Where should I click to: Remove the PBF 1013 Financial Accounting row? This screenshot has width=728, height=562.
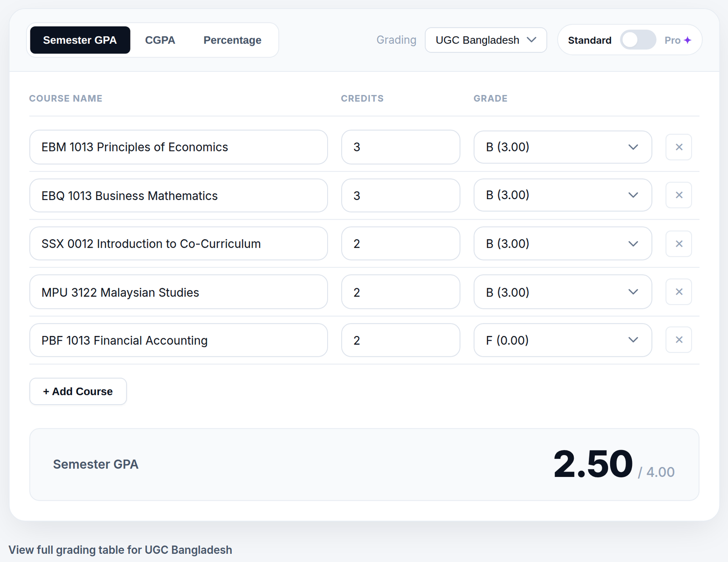(x=678, y=340)
